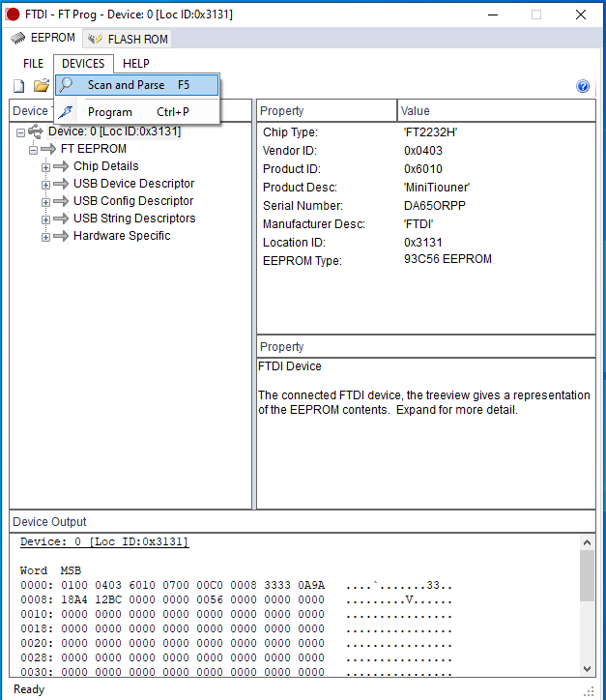This screenshot has width=606, height=700.
Task: Click the Chip Type: property label
Action: 290,132
